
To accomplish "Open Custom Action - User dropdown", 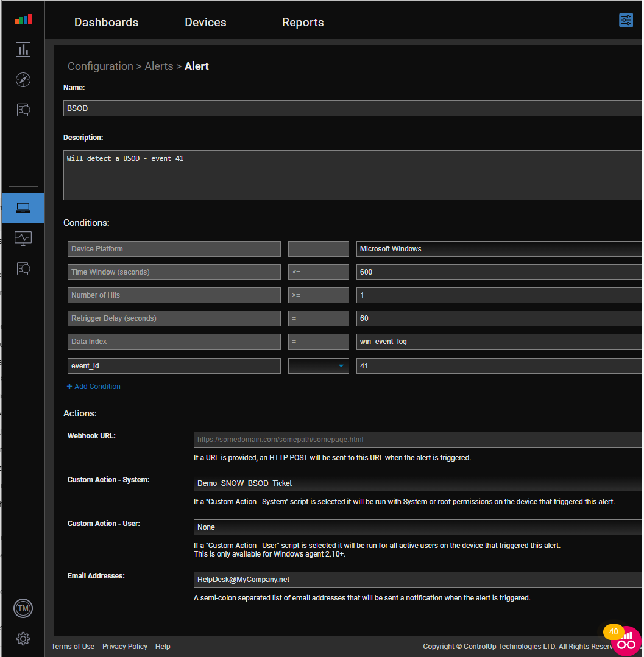I will pyautogui.click(x=417, y=527).
